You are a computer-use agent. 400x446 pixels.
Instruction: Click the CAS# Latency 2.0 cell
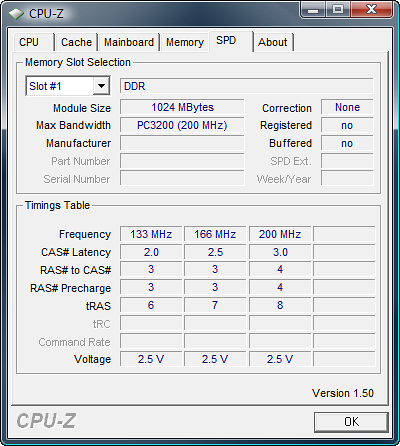click(x=151, y=252)
